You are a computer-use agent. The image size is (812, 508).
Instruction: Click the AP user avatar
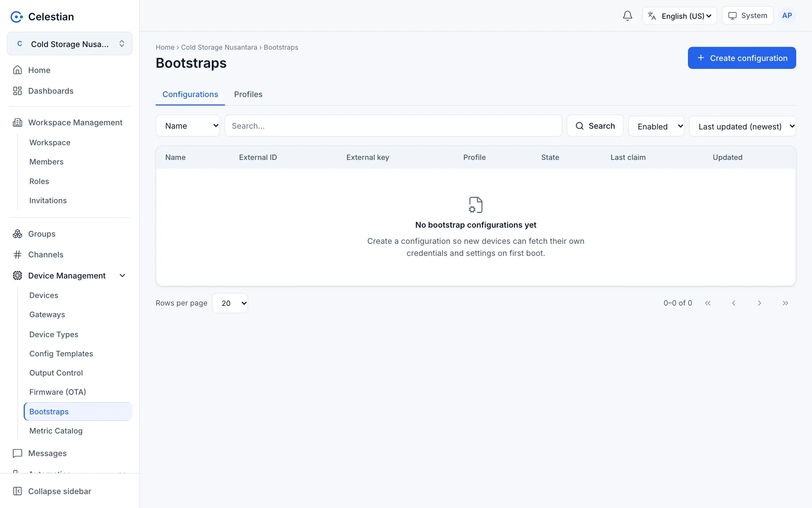787,16
